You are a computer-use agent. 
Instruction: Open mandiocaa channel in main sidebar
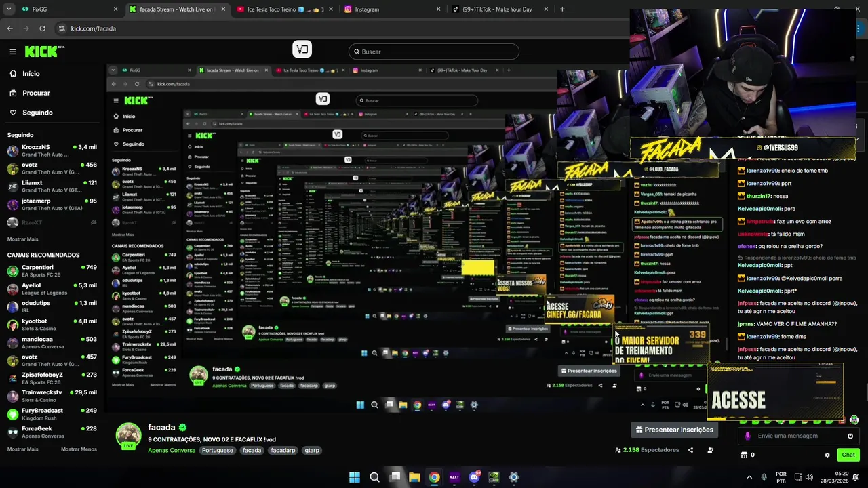point(52,342)
